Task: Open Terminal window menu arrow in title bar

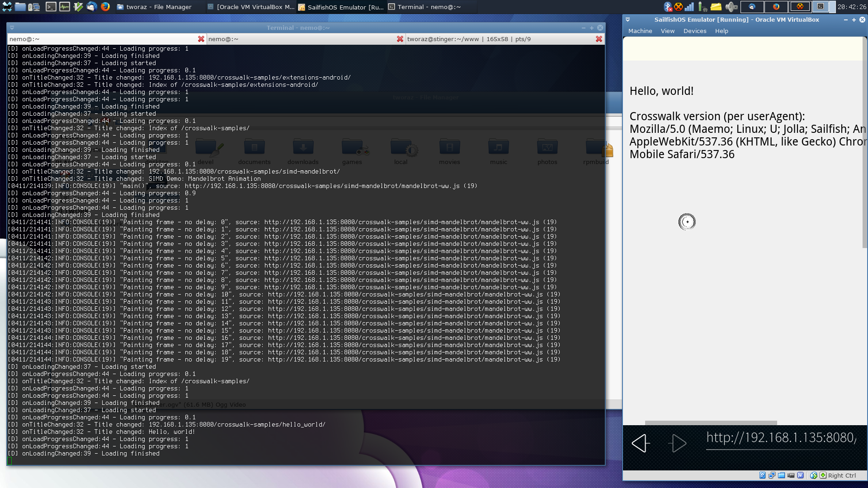Action: click(x=12, y=28)
